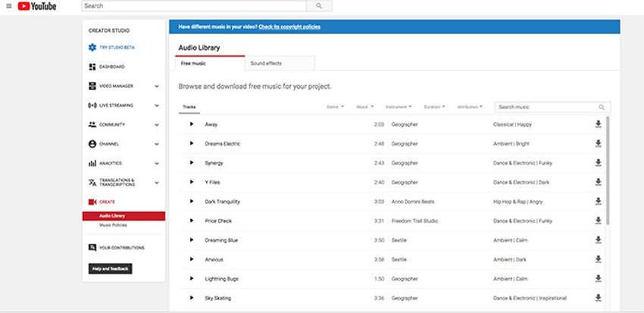Switch to the Sound effects tab
This screenshot has width=644, height=313.
click(x=280, y=63)
